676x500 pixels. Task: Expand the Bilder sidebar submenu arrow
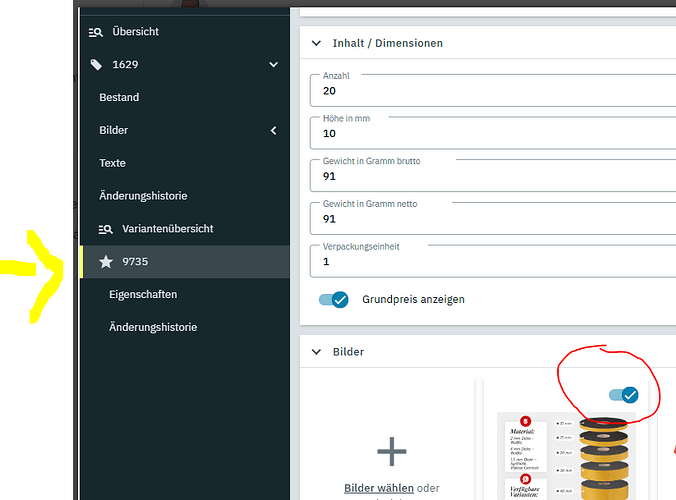tap(274, 131)
